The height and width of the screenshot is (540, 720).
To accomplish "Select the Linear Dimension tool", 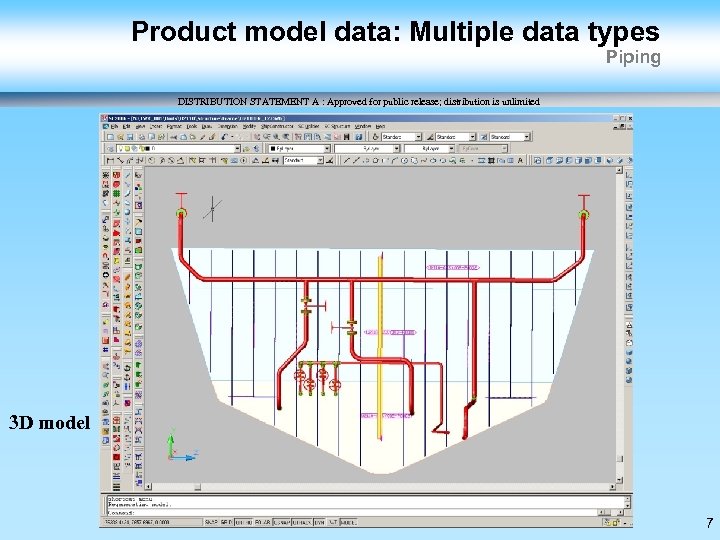I will click(x=110, y=160).
